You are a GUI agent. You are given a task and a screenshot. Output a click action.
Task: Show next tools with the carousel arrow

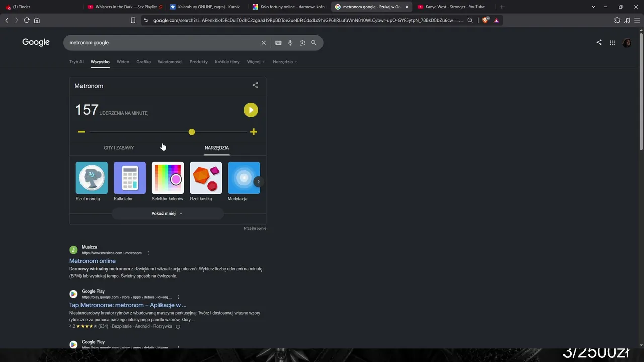tap(258, 182)
